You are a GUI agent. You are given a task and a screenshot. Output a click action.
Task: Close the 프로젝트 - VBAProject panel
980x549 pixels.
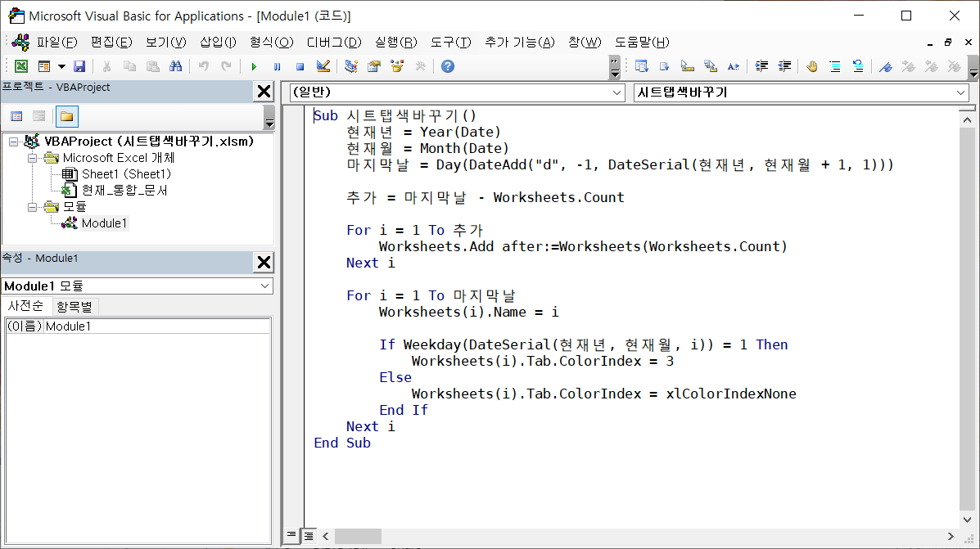pos(264,91)
